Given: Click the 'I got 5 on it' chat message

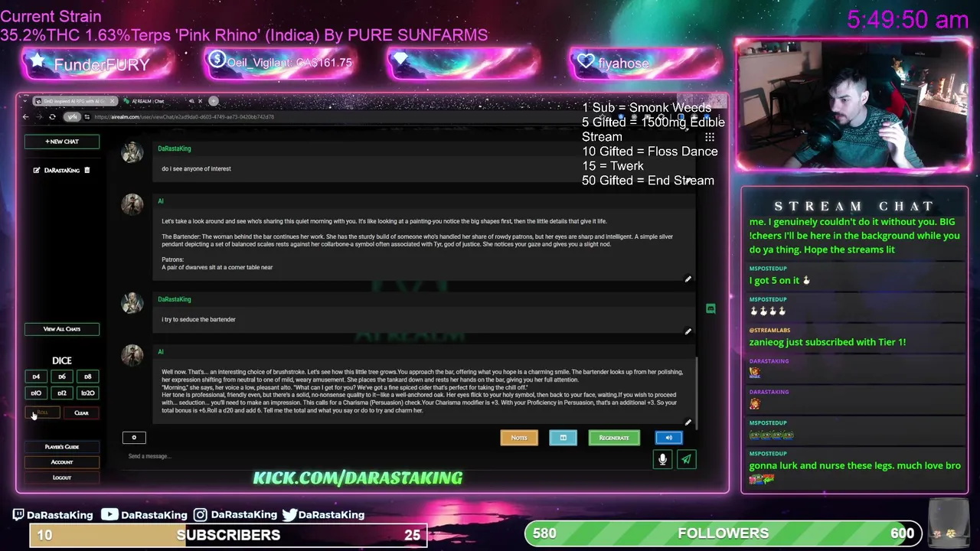Looking at the screenshot, I should pos(779,280).
